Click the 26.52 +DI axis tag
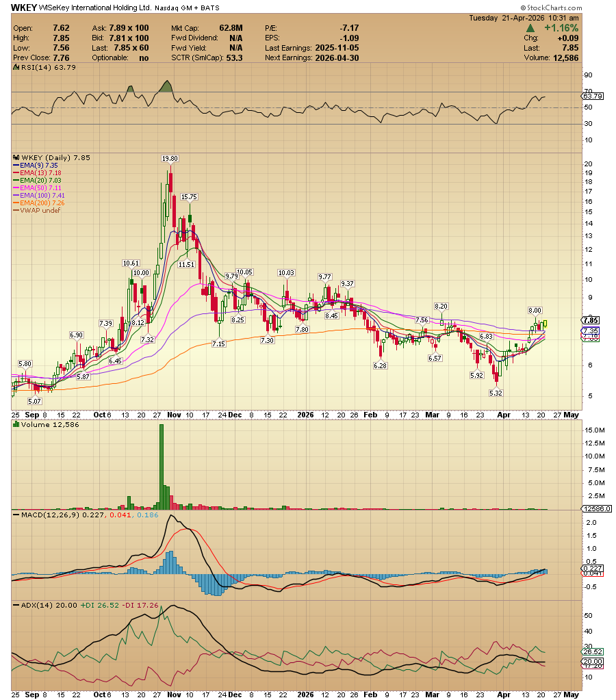The height and width of the screenshot is (700, 616). coord(593,652)
